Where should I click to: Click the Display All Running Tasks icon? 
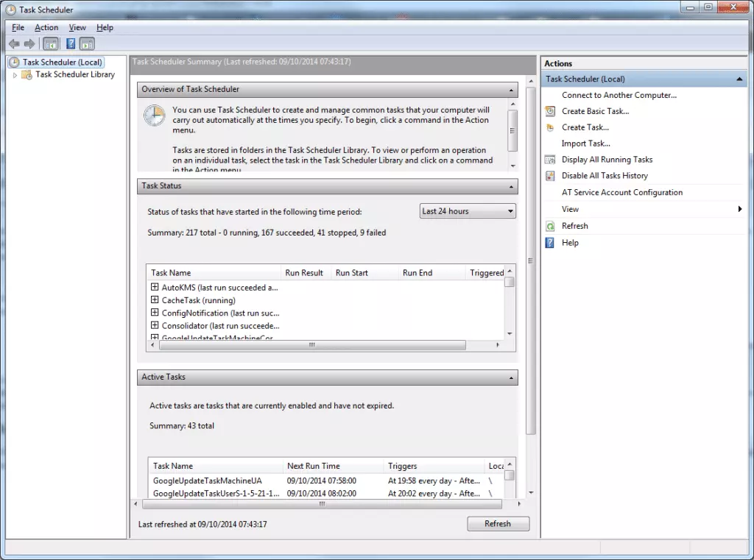549,159
